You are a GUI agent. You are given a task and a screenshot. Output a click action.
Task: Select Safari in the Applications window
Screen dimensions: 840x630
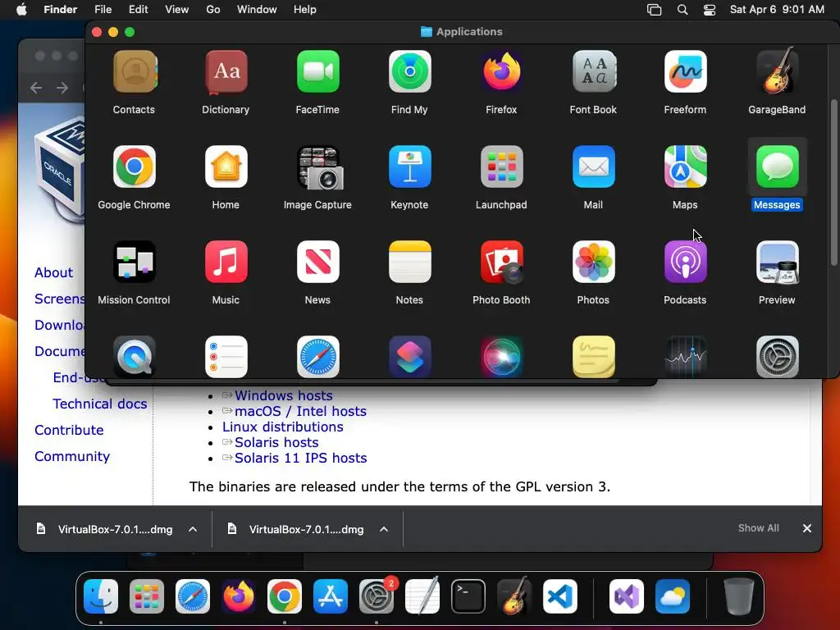317,357
